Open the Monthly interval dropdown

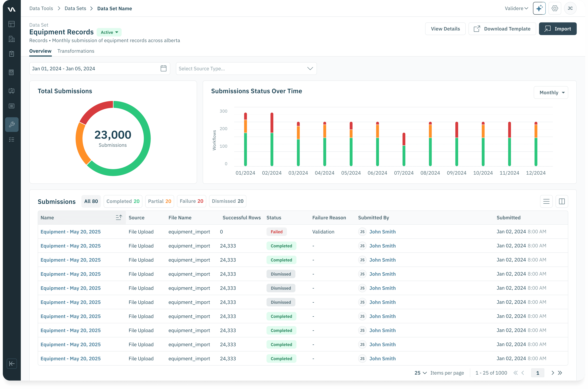pos(551,93)
